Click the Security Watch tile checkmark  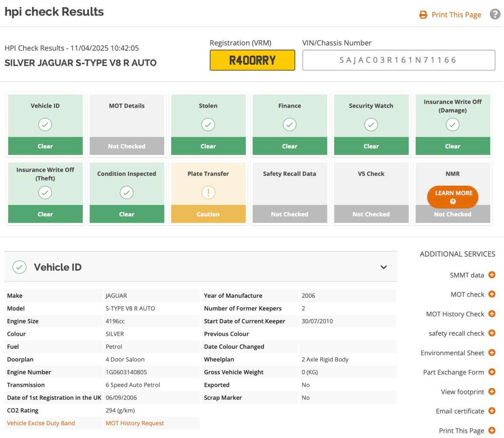tap(371, 125)
